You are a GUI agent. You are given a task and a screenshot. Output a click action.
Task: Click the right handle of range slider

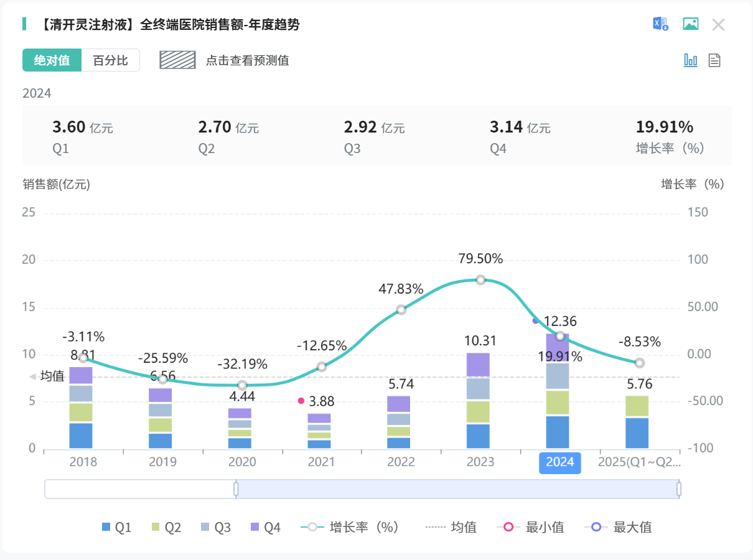[679, 489]
